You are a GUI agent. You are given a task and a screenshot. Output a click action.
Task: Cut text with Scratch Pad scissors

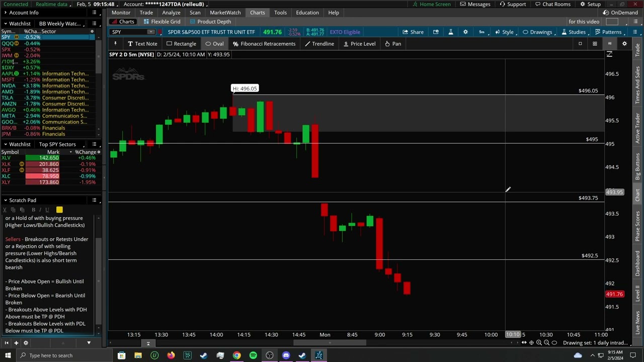(x=6, y=210)
